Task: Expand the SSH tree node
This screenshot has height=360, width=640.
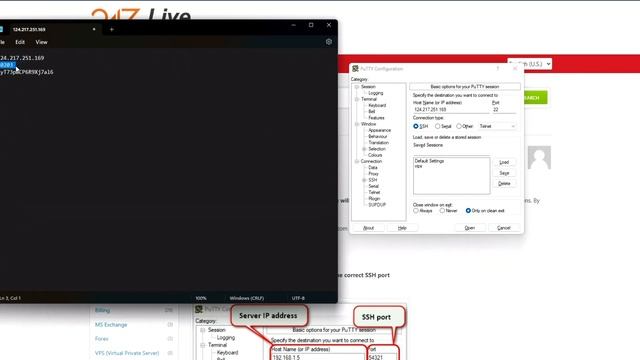Action: coord(364,180)
